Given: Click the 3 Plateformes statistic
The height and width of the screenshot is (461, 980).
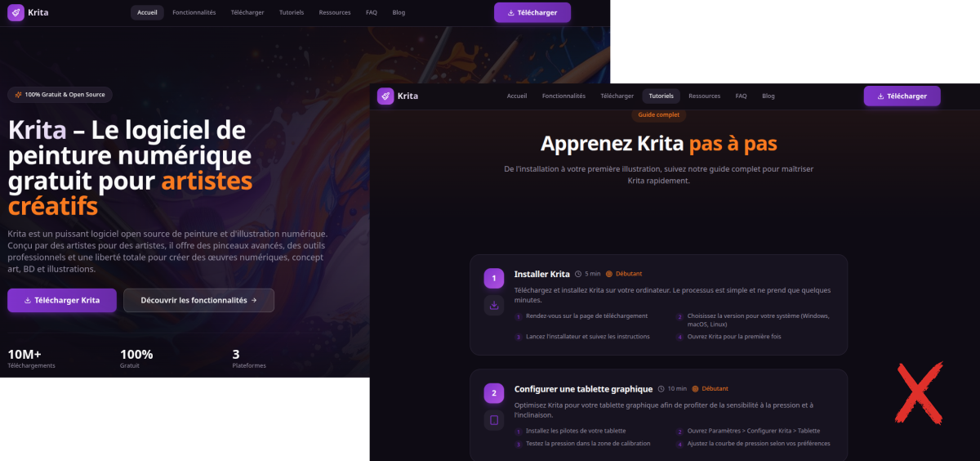Looking at the screenshot, I should 249,358.
